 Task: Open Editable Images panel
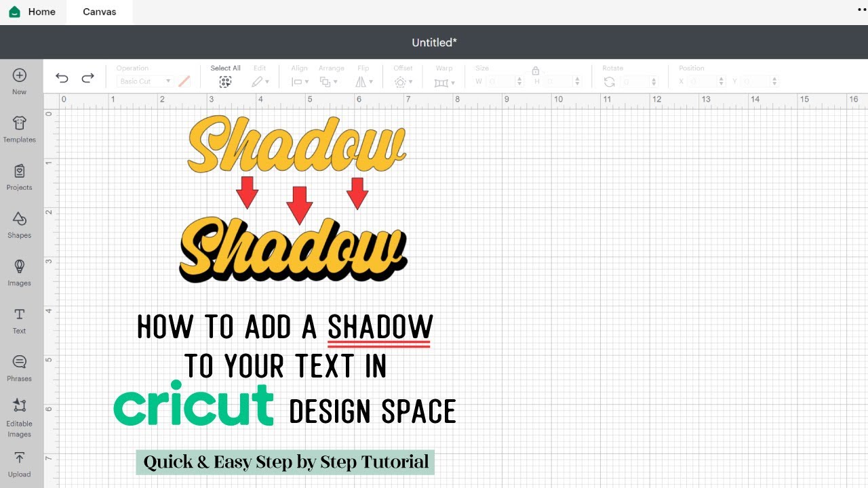pos(20,418)
